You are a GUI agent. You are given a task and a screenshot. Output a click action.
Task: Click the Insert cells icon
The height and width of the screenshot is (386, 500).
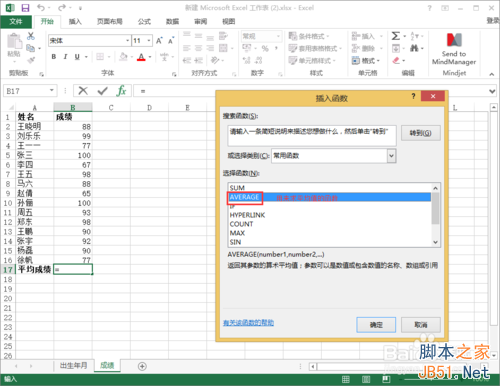click(x=356, y=36)
